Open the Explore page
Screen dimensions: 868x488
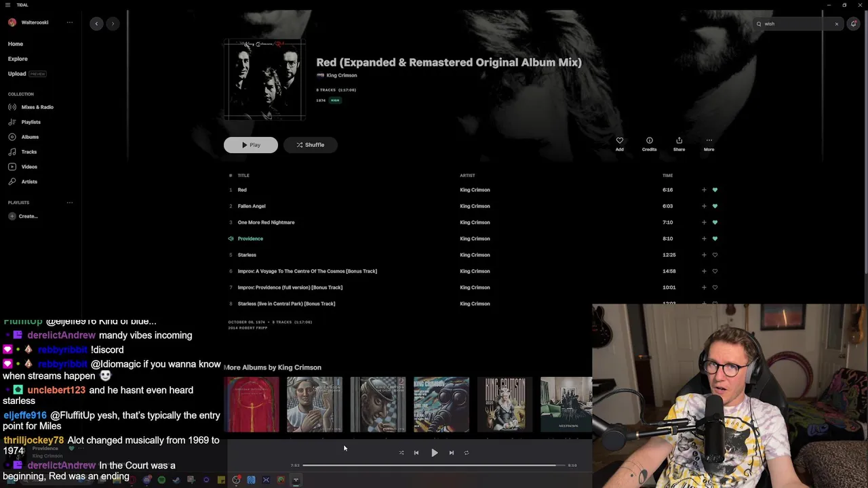18,59
